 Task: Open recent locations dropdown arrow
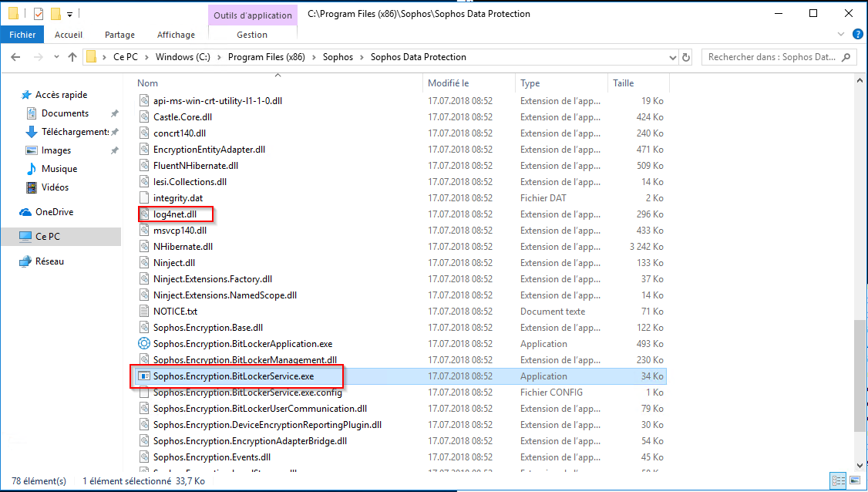pyautogui.click(x=56, y=57)
